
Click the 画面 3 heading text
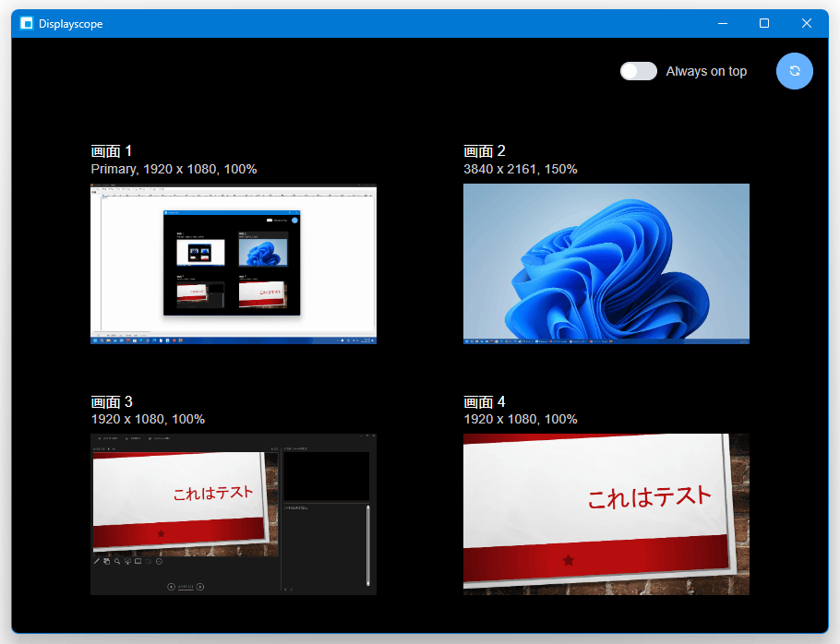(x=112, y=401)
